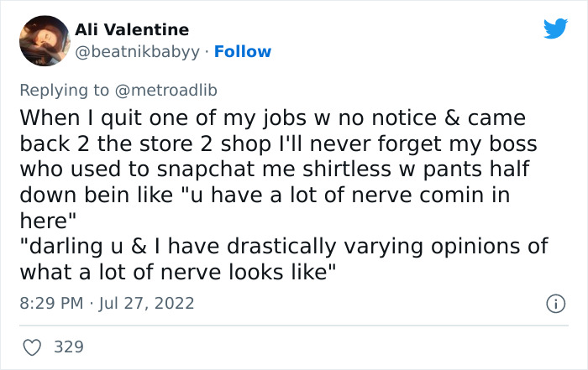Open the tweet info icon
The image size is (588, 370).
point(555,303)
